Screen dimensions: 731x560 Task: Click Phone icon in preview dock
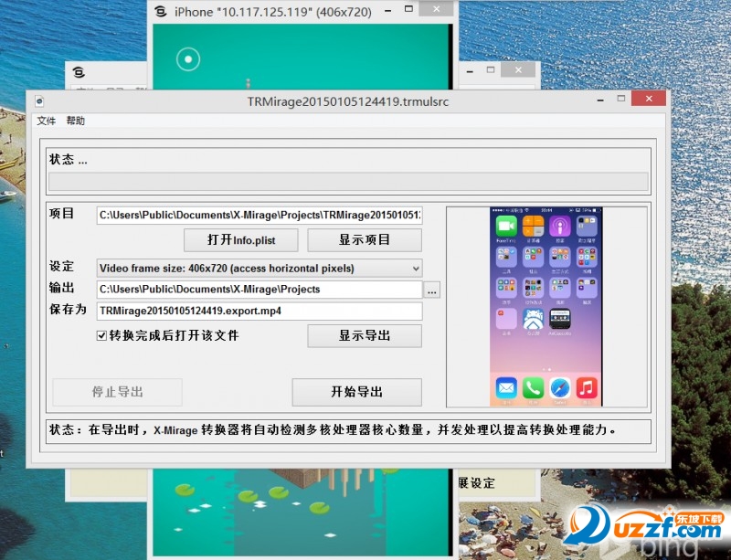pos(533,388)
